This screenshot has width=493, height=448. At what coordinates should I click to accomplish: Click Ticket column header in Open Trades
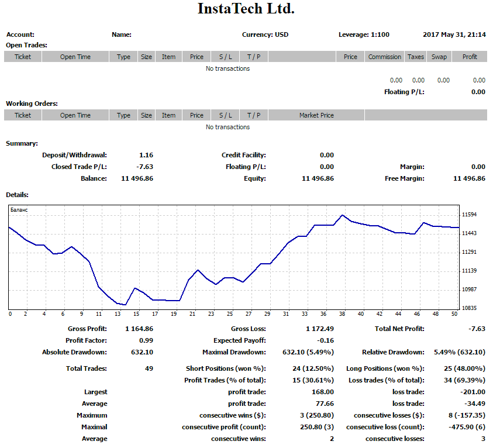point(23,57)
